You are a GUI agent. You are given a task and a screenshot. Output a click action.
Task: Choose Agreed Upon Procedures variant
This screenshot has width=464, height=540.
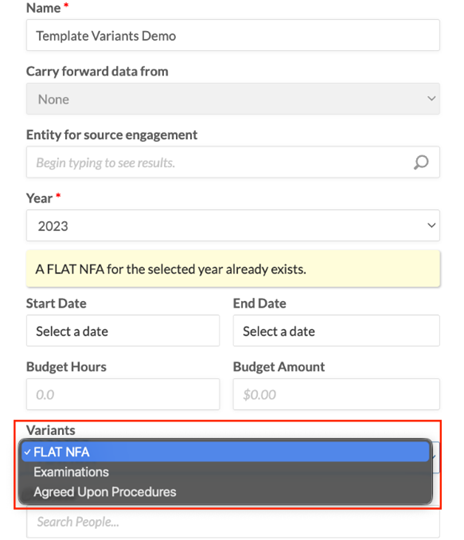point(226,492)
